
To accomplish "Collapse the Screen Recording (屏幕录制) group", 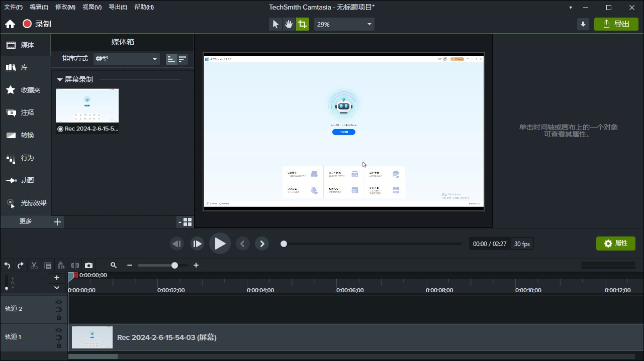I will pyautogui.click(x=60, y=80).
